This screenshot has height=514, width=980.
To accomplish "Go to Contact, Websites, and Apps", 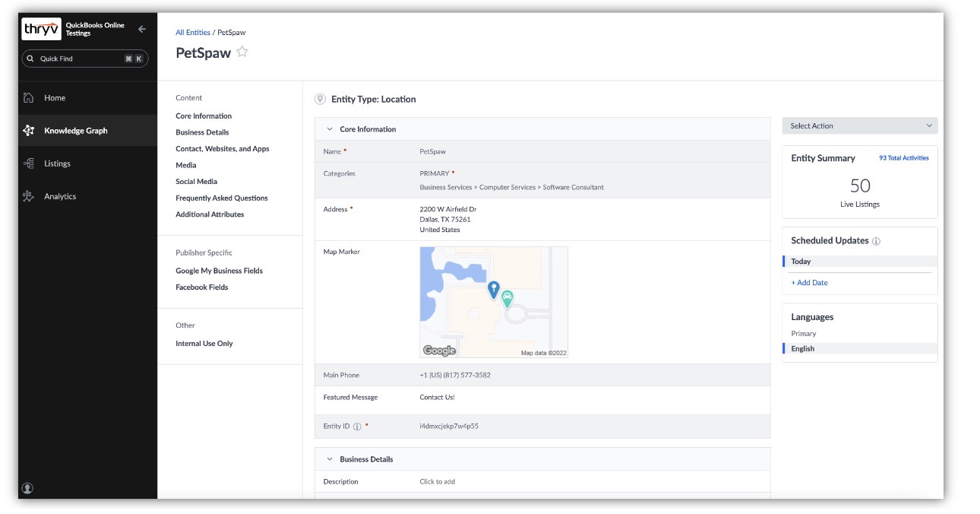I will click(x=223, y=149).
